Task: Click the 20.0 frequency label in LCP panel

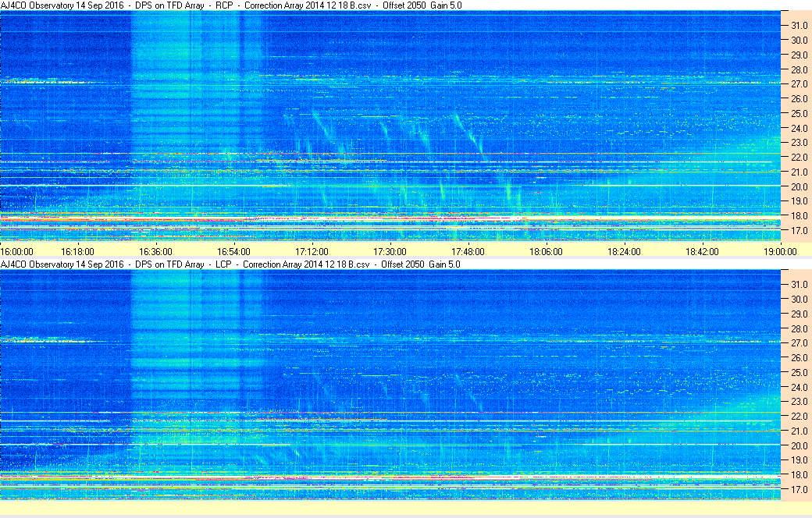Action: point(796,446)
